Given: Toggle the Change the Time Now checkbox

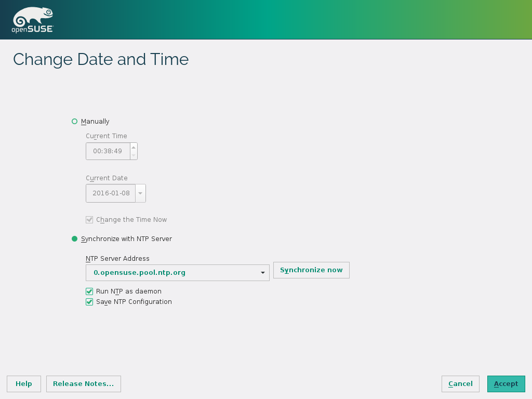Looking at the screenshot, I should pos(89,220).
